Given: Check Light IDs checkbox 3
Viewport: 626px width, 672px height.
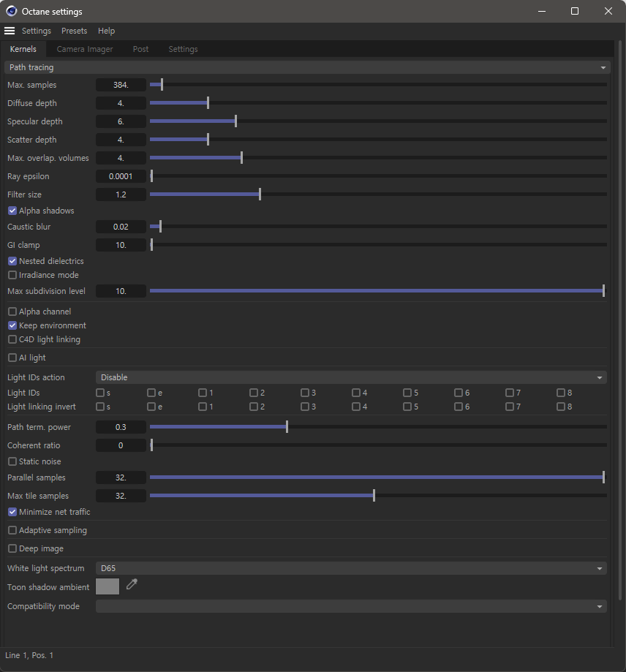Looking at the screenshot, I should coord(305,393).
